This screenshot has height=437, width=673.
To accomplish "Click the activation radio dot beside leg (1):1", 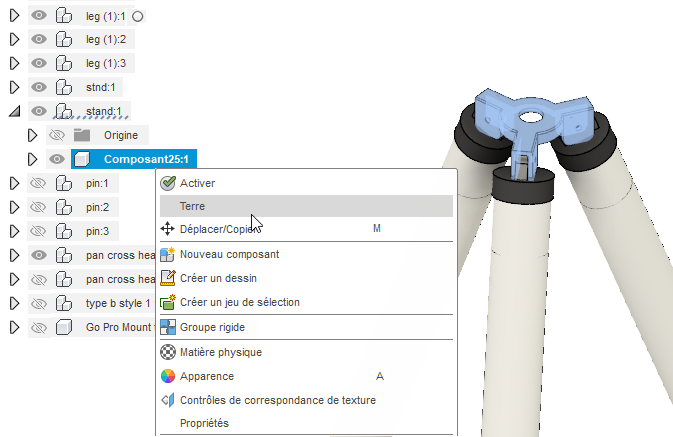I will click(137, 17).
